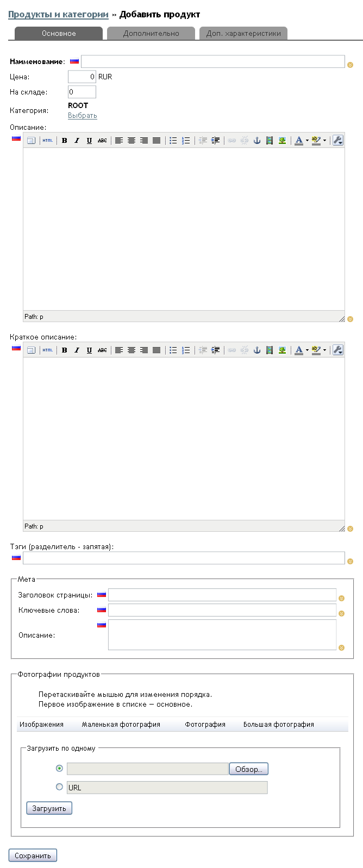Apply underline in the Краткое описание editor

pos(89,350)
